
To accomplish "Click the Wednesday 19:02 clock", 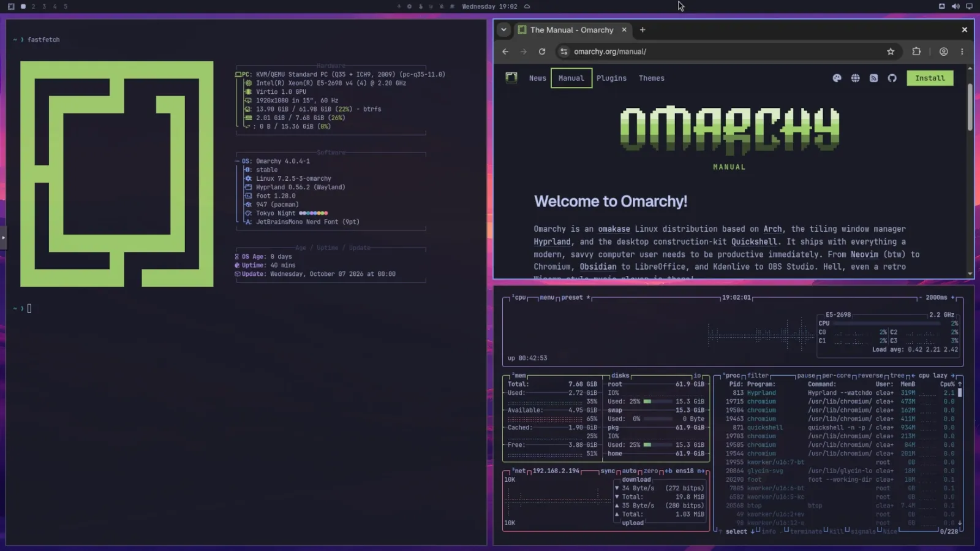I will pyautogui.click(x=489, y=6).
